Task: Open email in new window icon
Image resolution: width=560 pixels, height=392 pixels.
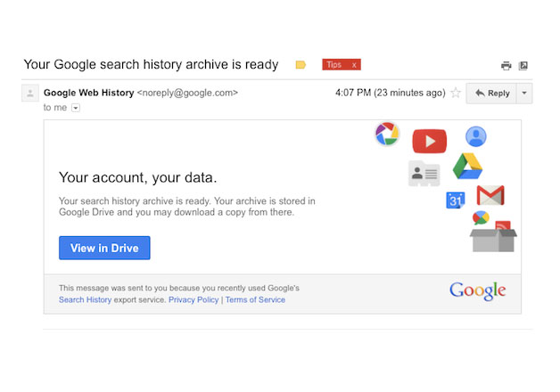Action: pos(523,66)
